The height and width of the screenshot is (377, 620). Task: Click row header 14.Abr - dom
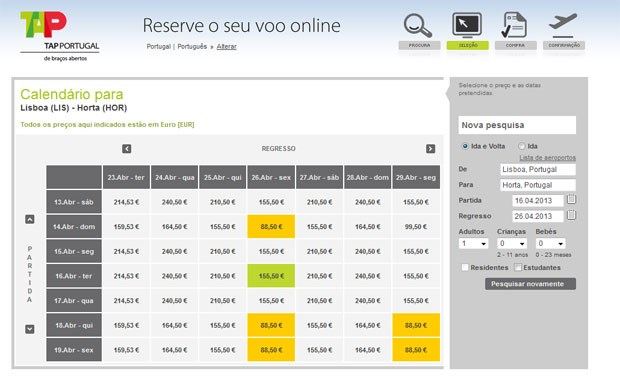pyautogui.click(x=74, y=227)
